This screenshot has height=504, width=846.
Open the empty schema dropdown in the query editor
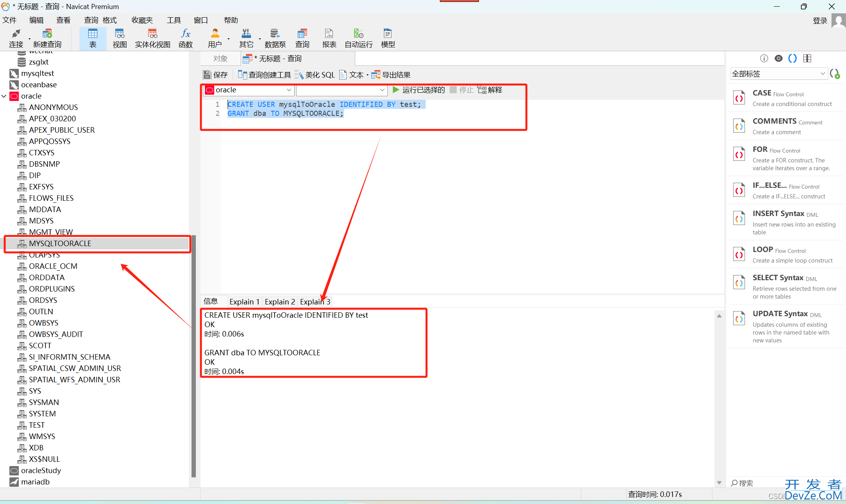342,90
